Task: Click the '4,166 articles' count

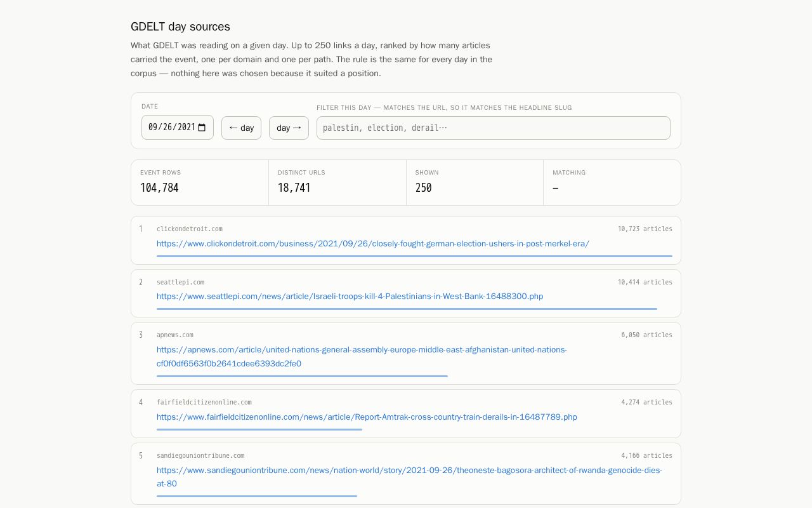Action: pyautogui.click(x=647, y=455)
